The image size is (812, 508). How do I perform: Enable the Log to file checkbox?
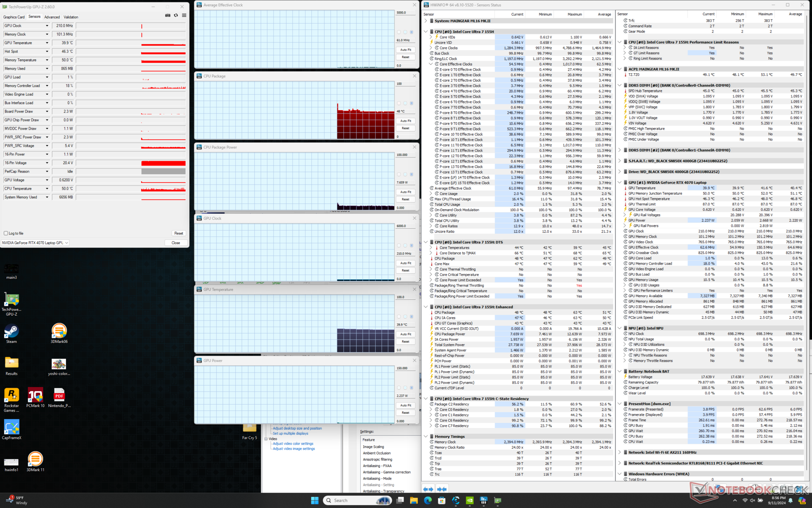click(6, 233)
